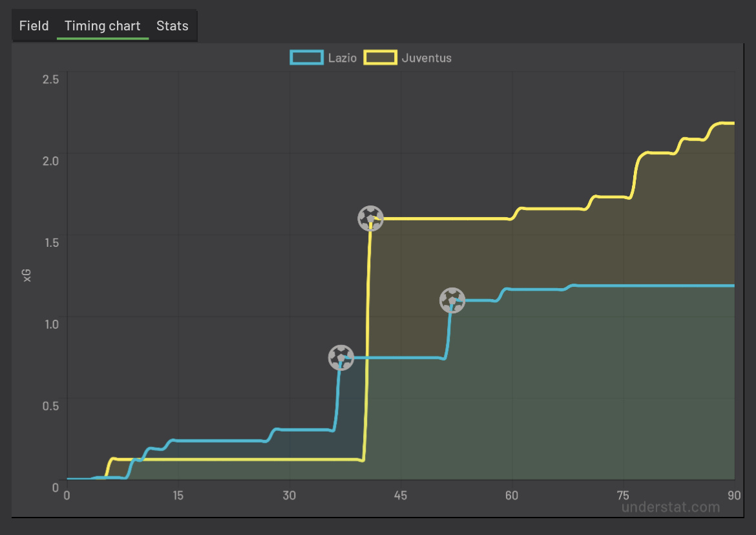This screenshot has height=535, width=756.
Task: Click the 2.5 y-axis tick label
Action: (50, 79)
